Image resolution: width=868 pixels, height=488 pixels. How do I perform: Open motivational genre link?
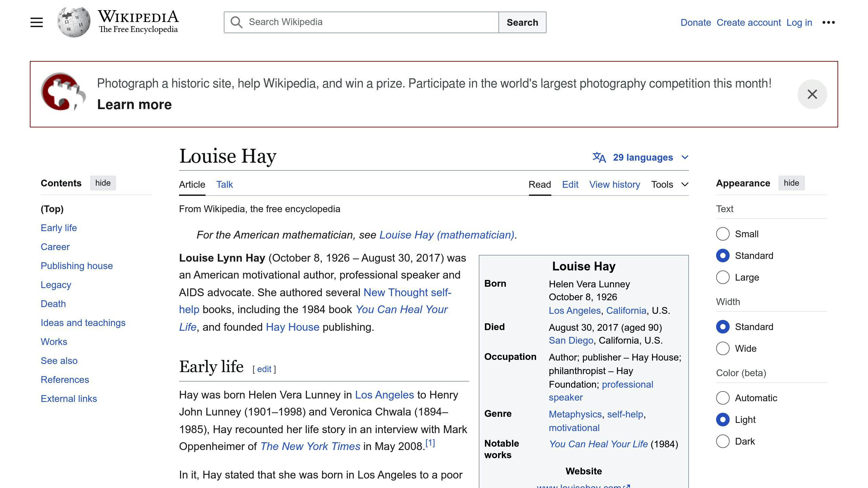574,428
